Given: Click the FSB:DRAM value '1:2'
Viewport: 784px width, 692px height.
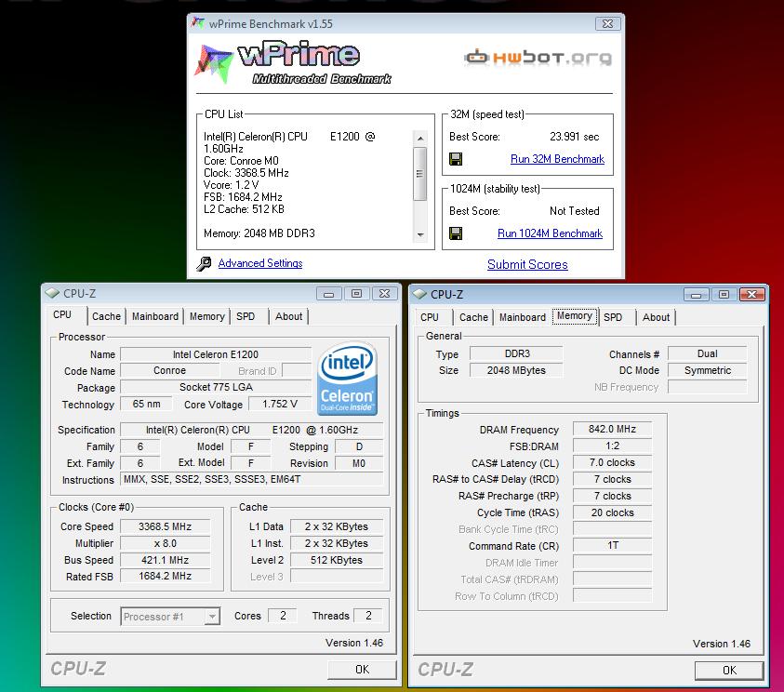Looking at the screenshot, I should click(612, 446).
